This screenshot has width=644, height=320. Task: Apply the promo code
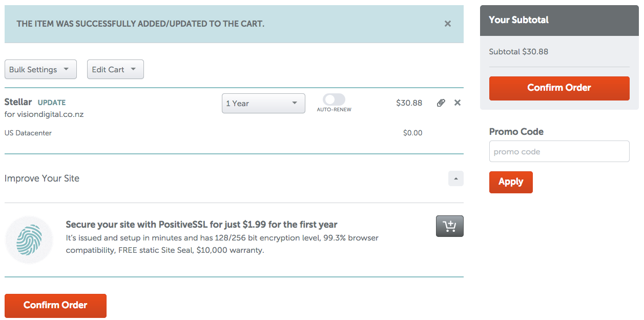pyautogui.click(x=511, y=182)
